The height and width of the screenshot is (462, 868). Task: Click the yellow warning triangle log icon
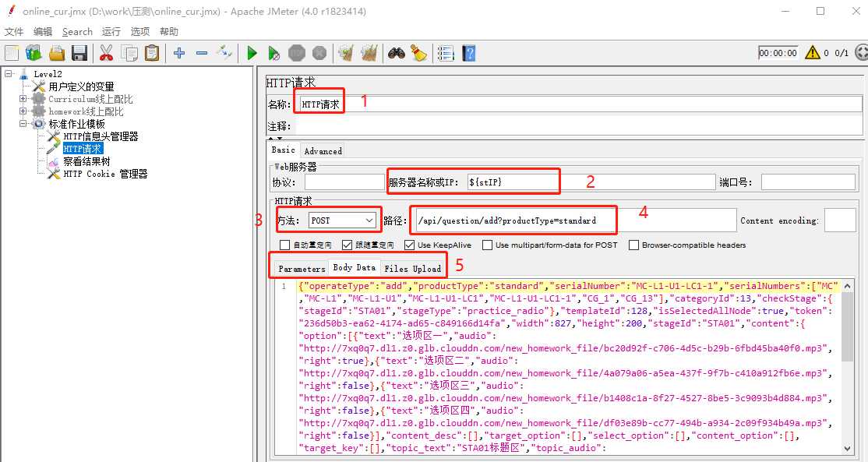coord(812,52)
